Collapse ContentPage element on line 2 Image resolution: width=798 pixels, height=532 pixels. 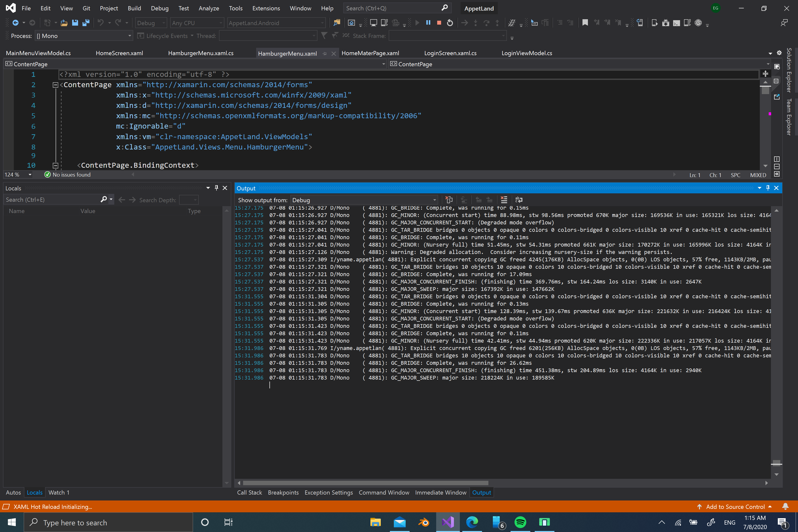[55, 85]
